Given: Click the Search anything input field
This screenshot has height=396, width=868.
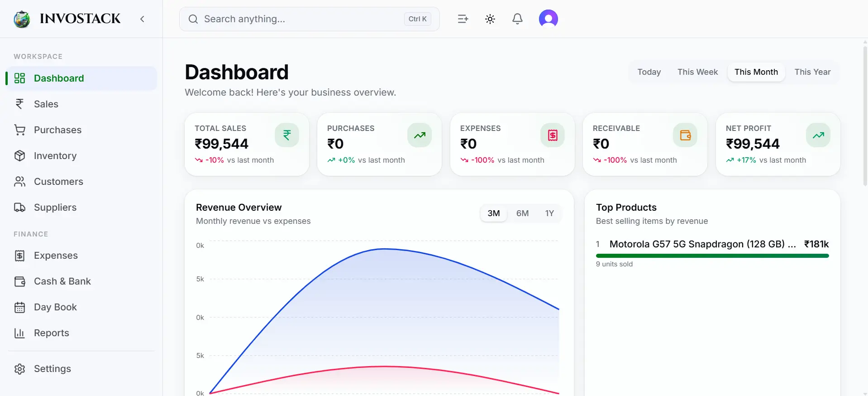Looking at the screenshot, I should click(310, 19).
